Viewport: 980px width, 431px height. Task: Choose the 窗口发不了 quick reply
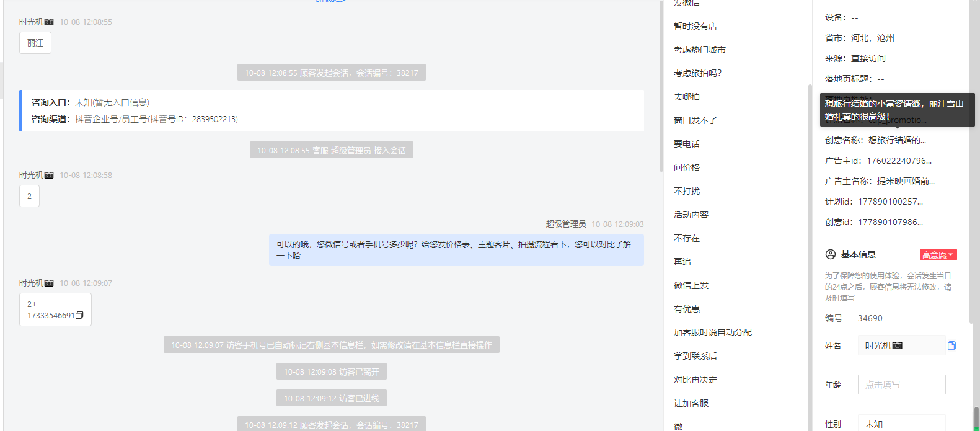pyautogui.click(x=695, y=120)
